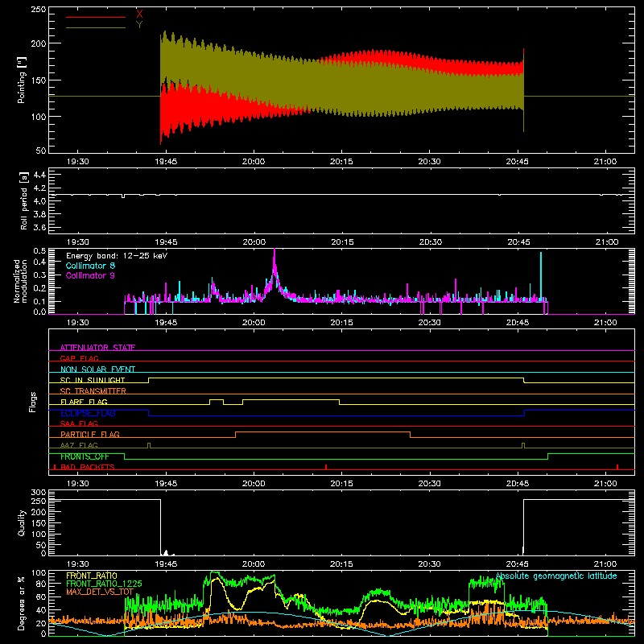
Task: Click the X legend letter
Action: click(x=139, y=14)
